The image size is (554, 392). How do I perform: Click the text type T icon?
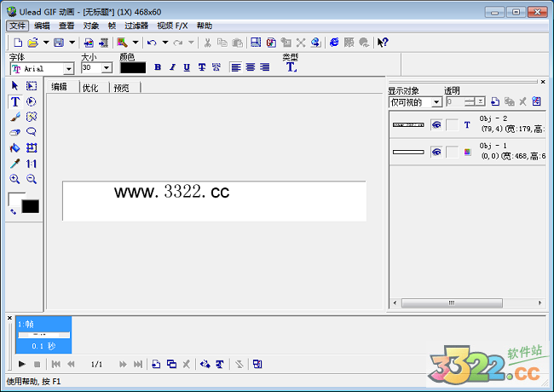coord(291,67)
